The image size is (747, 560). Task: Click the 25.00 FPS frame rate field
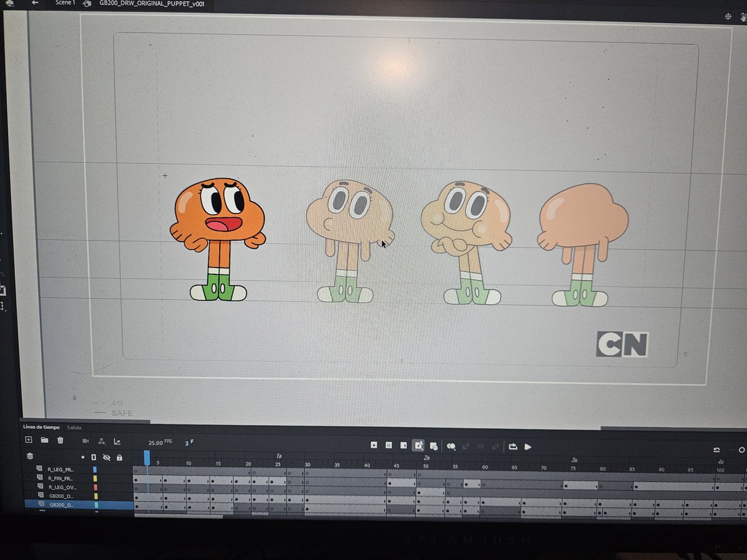click(x=159, y=443)
